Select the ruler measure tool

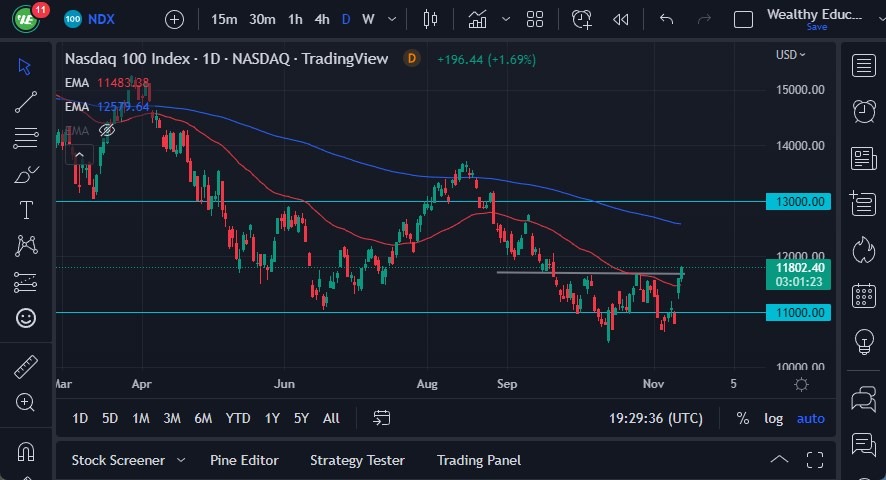(26, 367)
